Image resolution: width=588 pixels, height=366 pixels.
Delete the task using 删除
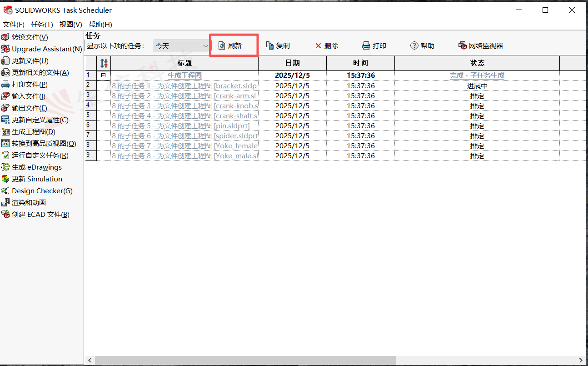[x=326, y=45]
